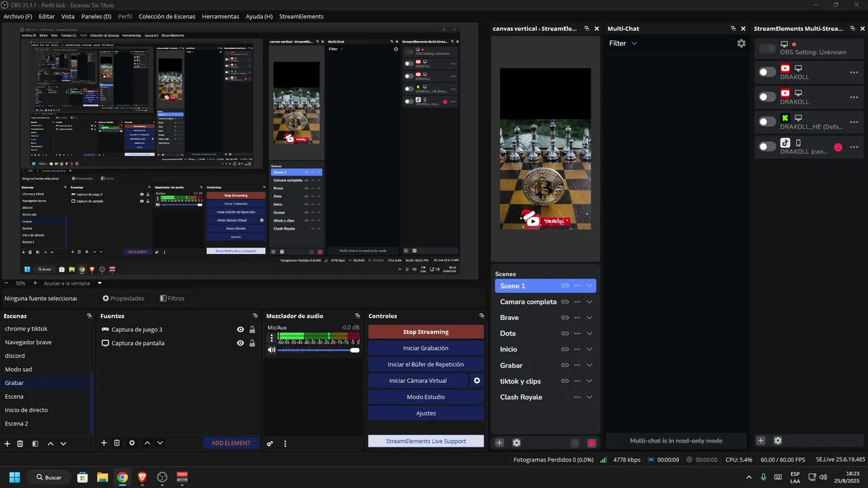Toggle lock on Captura de pantalla
The image size is (868, 488).
click(x=252, y=343)
